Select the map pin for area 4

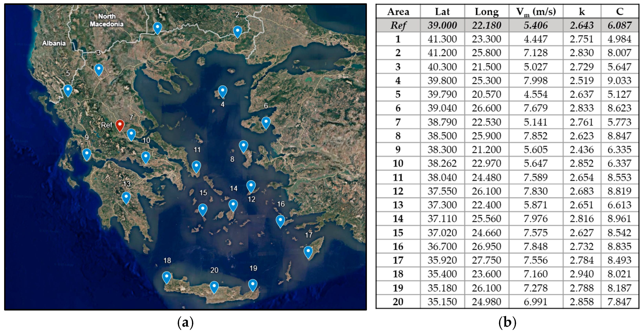[x=223, y=91]
